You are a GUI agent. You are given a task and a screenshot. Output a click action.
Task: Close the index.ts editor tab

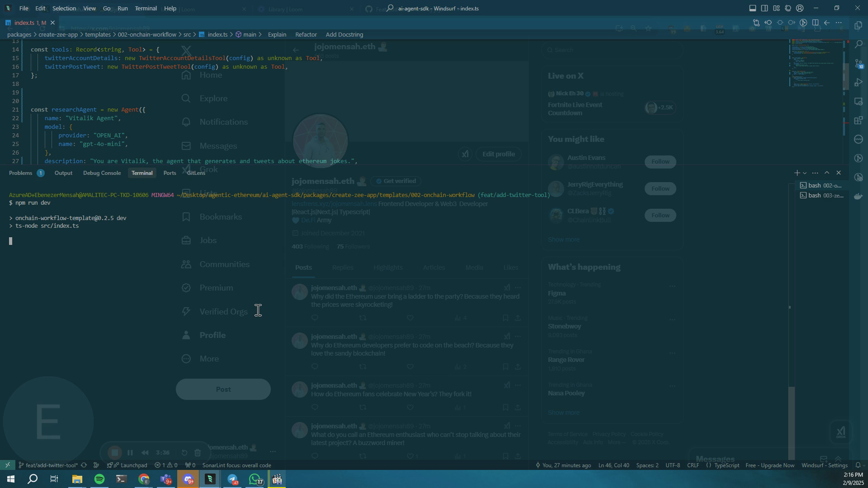(52, 23)
